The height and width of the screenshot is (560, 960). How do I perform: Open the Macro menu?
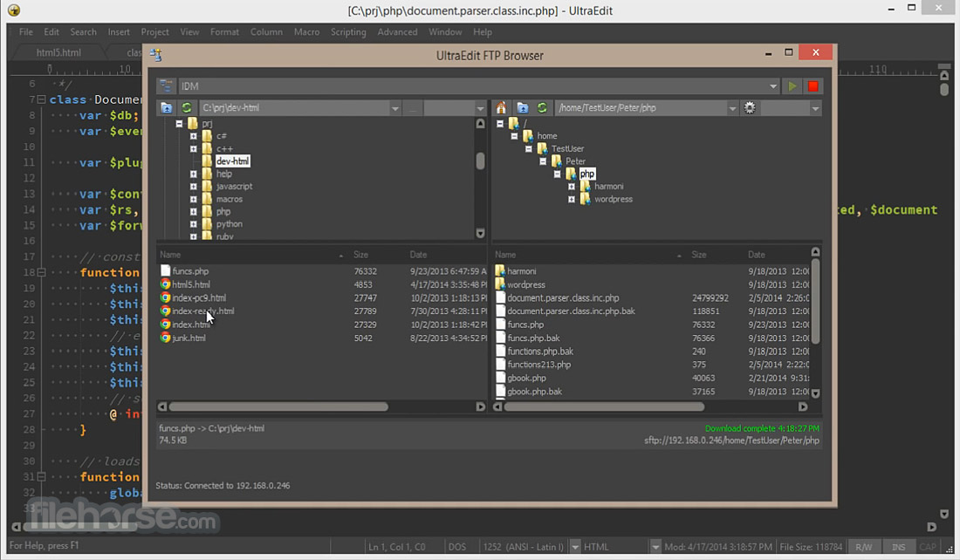(306, 31)
